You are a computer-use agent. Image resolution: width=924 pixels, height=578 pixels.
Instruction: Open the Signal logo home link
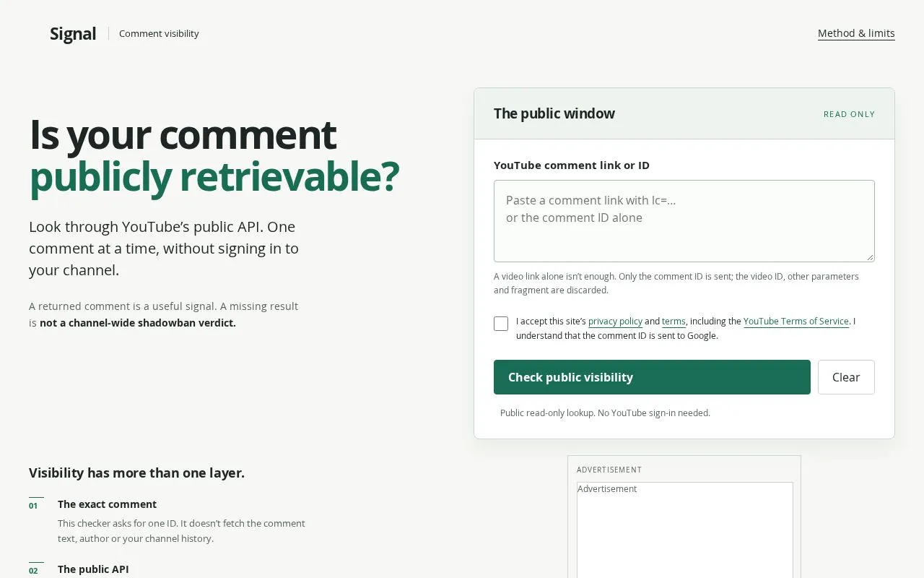click(x=73, y=33)
